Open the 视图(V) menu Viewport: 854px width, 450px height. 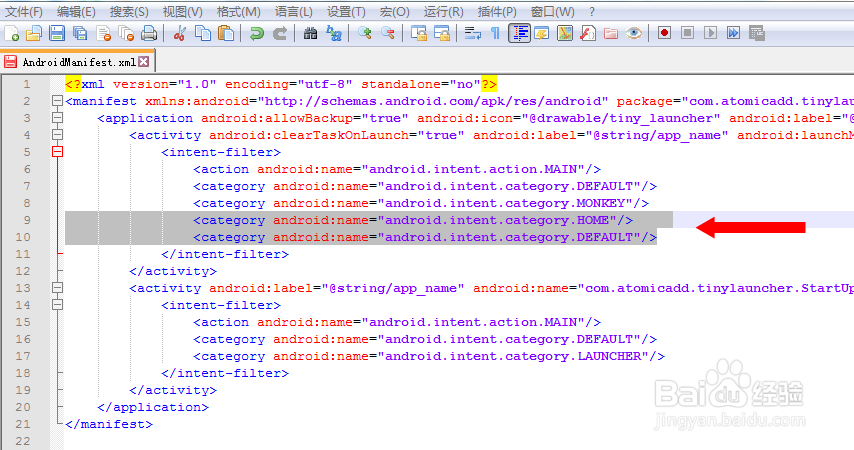(182, 11)
